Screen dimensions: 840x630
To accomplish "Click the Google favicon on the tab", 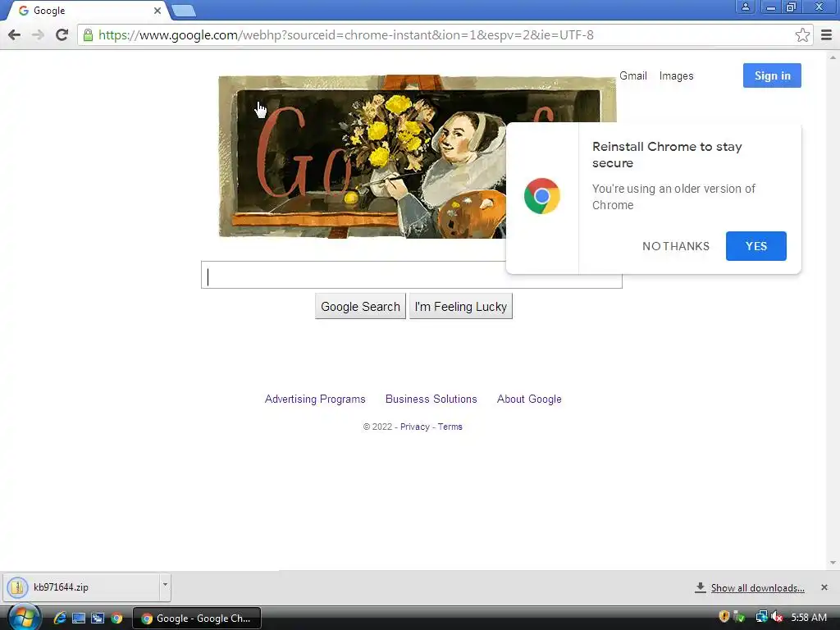I will 24,11.
